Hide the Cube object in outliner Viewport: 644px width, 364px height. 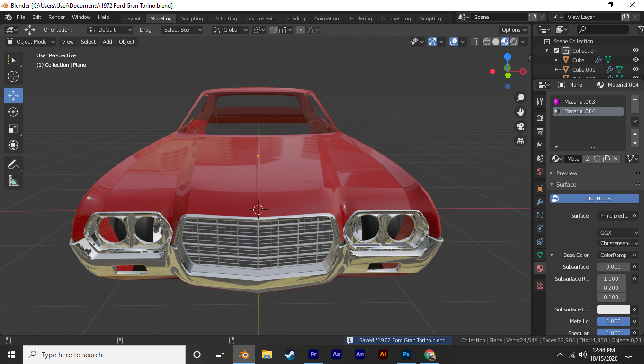point(636,60)
